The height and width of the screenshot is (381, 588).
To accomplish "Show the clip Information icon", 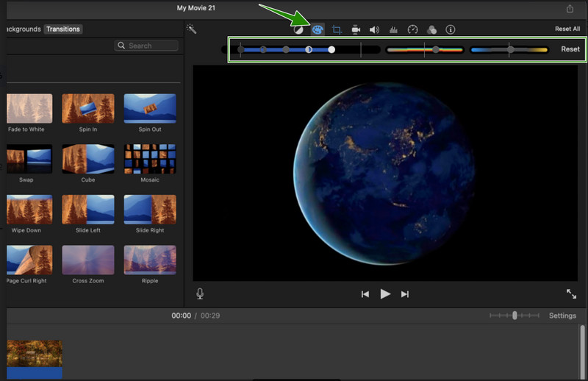I will (451, 30).
